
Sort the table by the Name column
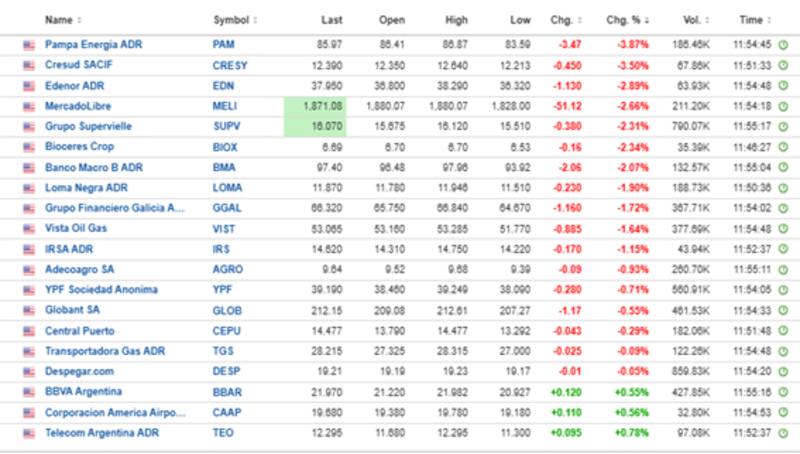(x=62, y=20)
